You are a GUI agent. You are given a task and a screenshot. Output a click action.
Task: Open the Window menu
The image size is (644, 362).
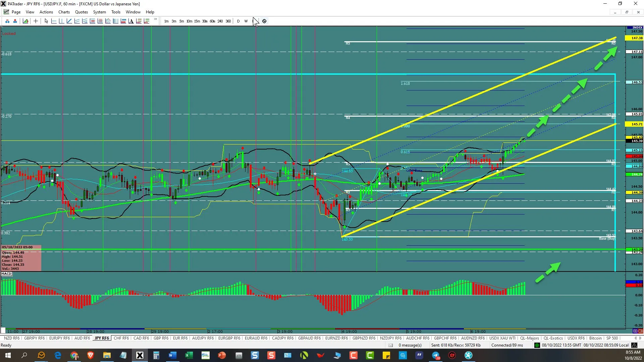133,12
